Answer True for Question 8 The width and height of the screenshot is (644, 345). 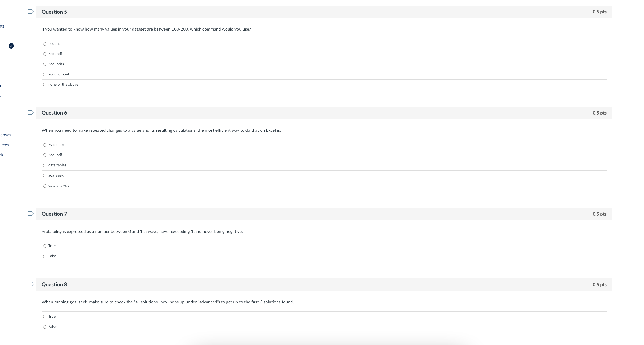[x=45, y=317]
